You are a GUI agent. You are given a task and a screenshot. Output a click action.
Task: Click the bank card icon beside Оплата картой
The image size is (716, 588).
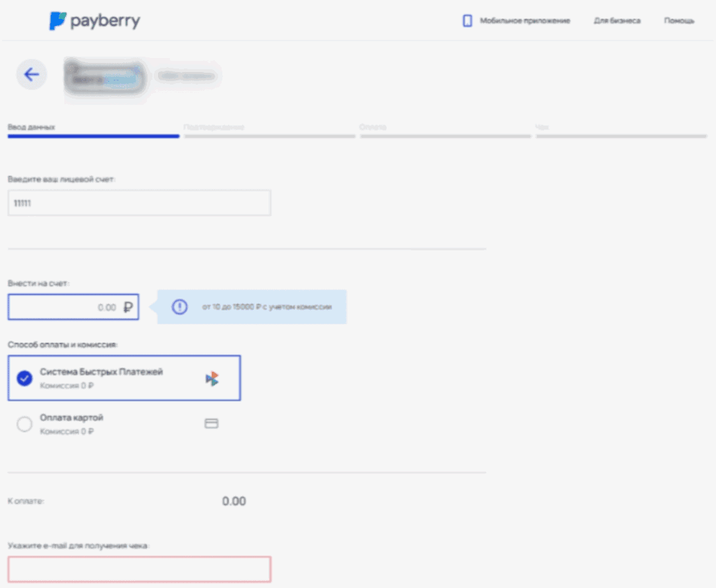tap(212, 423)
